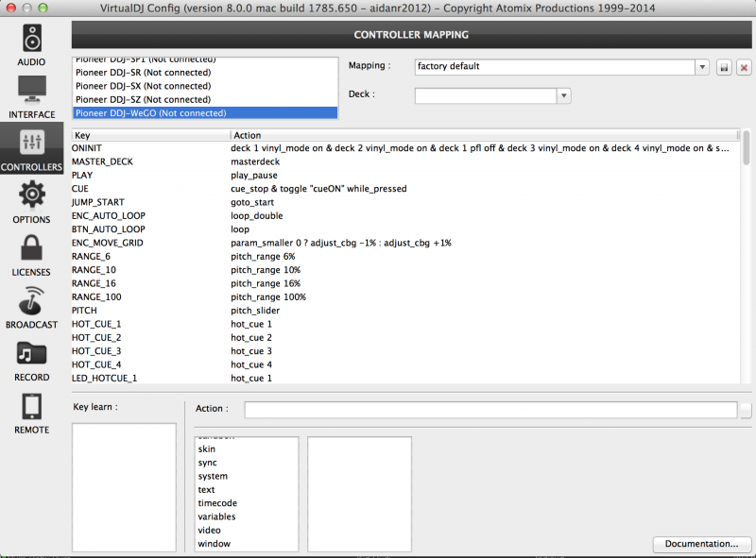Select the HOT_CUE_4 key row
756x558 pixels.
pyautogui.click(x=405, y=364)
